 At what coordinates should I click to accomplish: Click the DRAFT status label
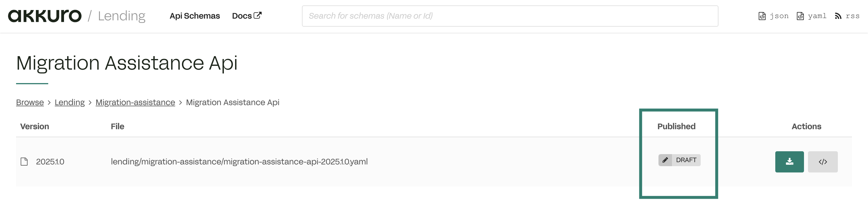[686, 160]
